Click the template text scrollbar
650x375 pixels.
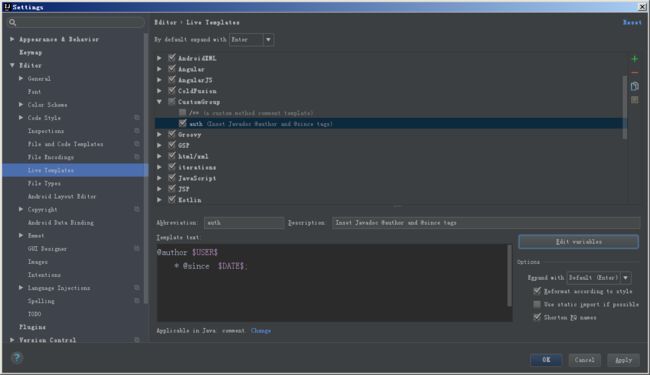[x=509, y=276]
